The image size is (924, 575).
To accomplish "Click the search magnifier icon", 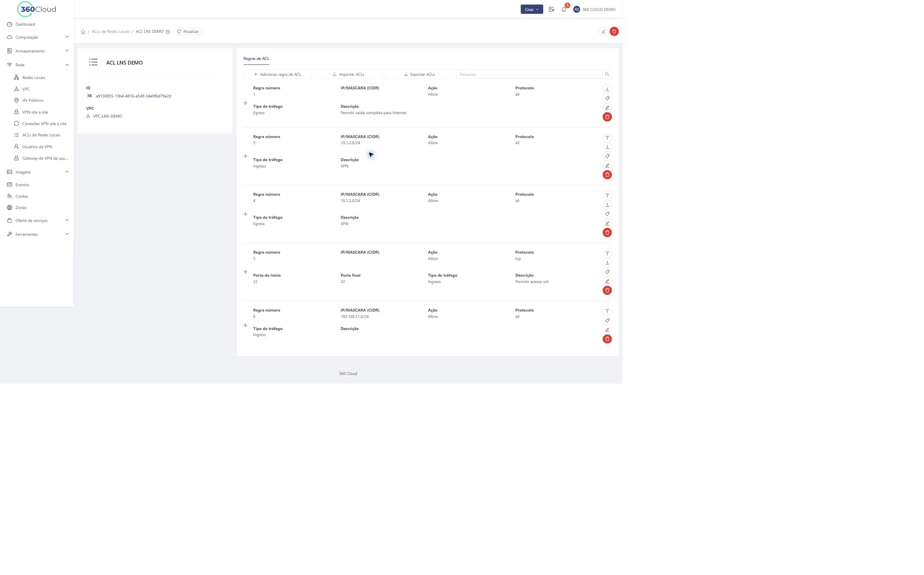I will [x=607, y=74].
